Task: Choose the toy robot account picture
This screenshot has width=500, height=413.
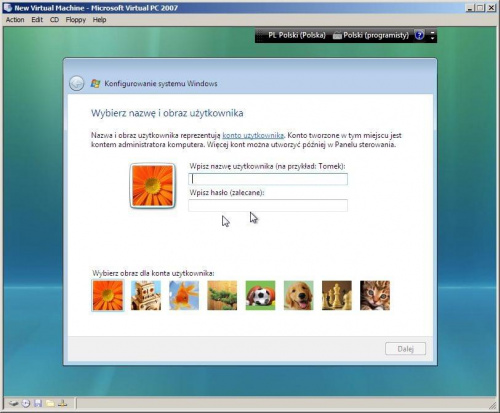Action: coord(146,295)
